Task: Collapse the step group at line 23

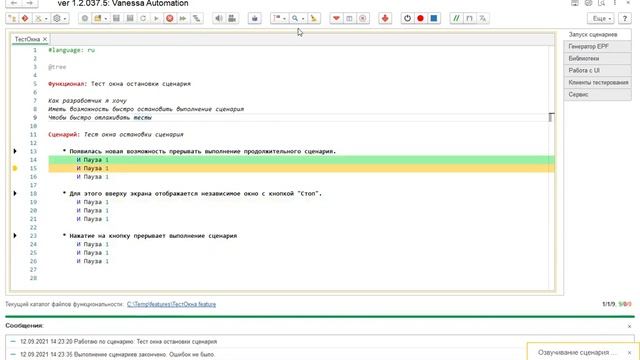Action: point(15,236)
